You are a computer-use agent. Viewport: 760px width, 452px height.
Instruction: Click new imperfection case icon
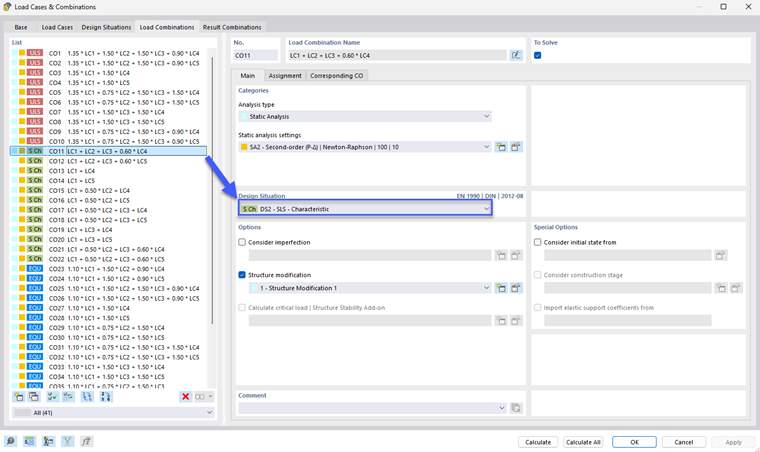click(501, 255)
